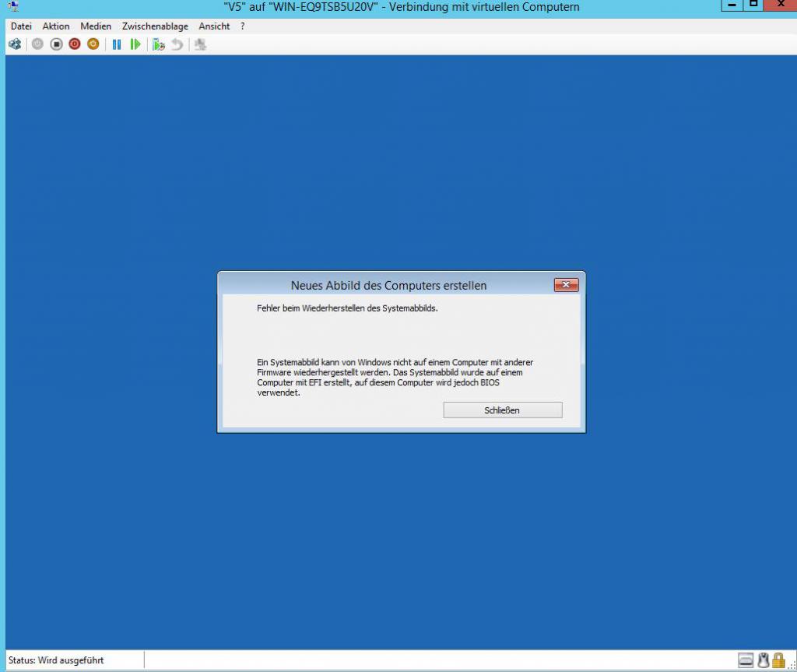Click the dialog title 'Neues Abbild des Computers erstellen'
The image size is (797, 672).
pyautogui.click(x=389, y=285)
